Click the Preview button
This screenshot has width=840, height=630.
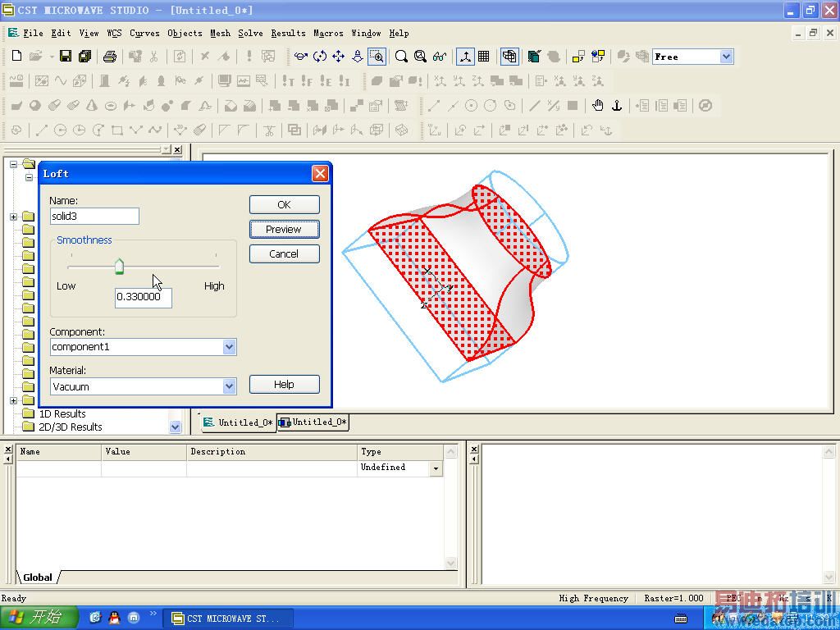[285, 230]
